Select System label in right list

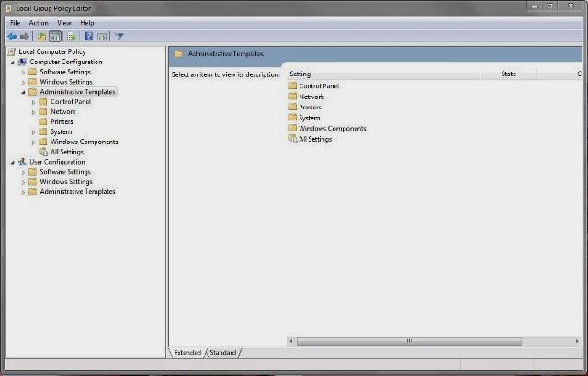310,118
